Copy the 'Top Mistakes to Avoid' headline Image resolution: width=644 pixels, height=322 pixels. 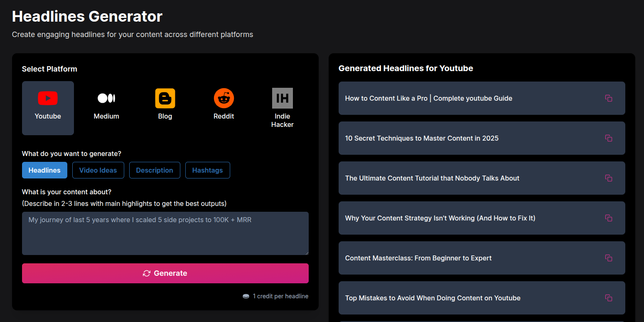(608, 298)
